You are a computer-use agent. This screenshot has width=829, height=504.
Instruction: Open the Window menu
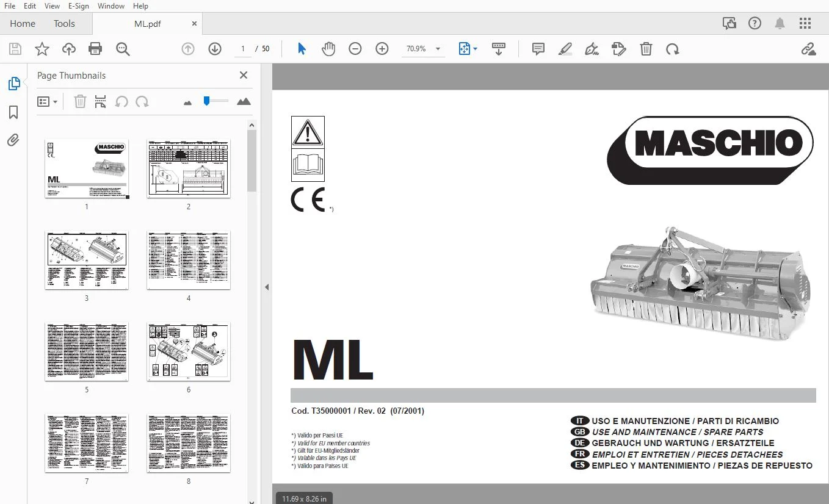(111, 6)
